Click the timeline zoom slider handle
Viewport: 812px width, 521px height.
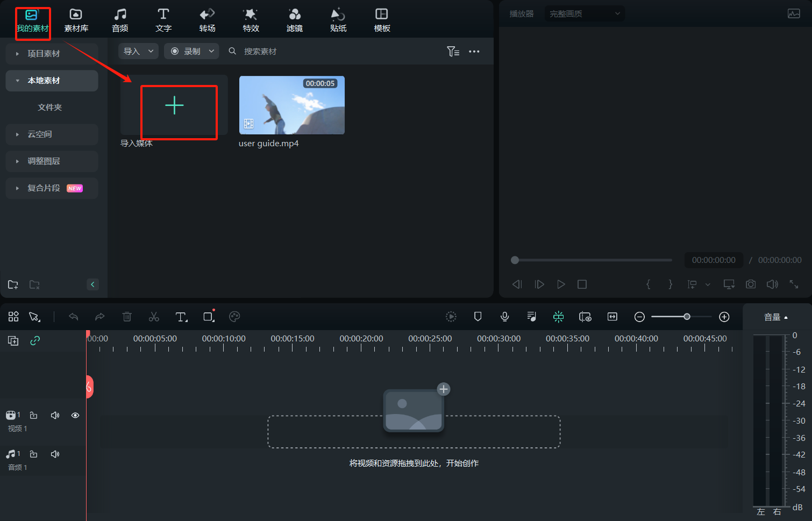click(687, 317)
